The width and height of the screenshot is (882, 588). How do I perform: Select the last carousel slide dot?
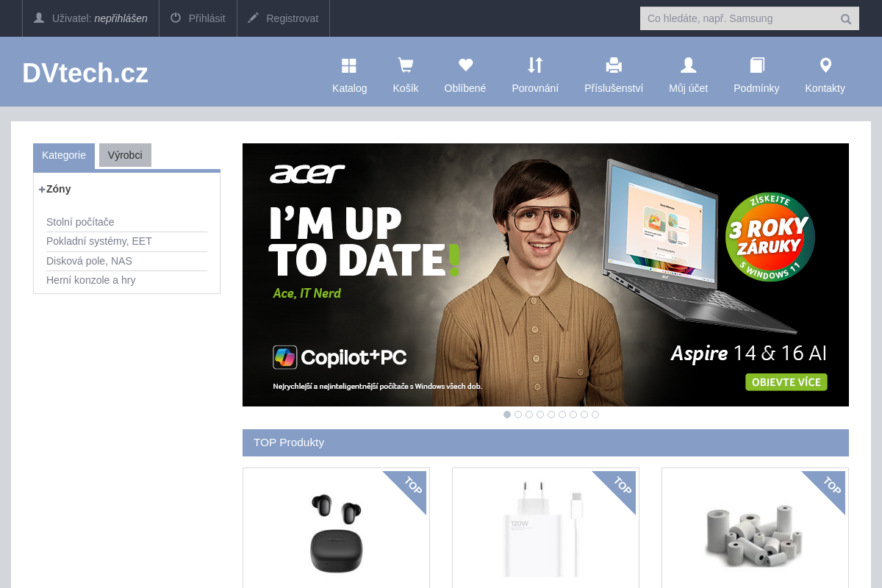[x=595, y=415]
